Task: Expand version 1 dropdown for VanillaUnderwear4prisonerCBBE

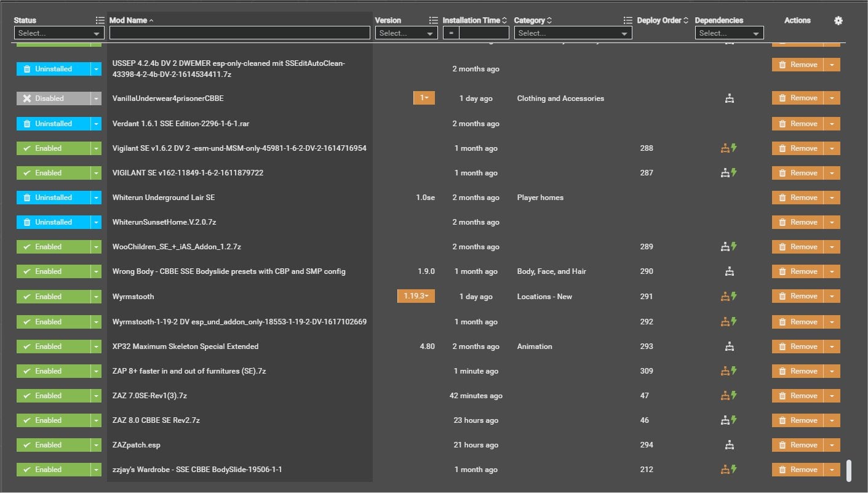Action: (x=424, y=98)
